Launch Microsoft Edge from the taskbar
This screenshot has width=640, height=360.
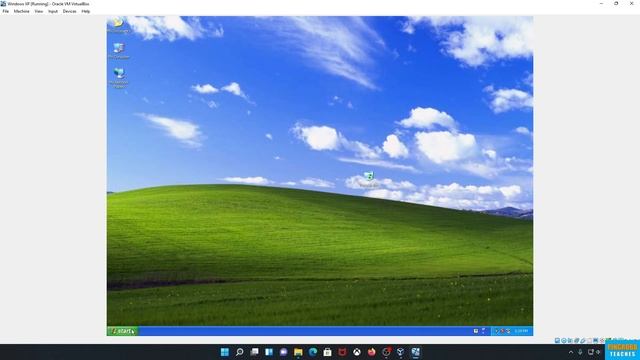[313, 352]
